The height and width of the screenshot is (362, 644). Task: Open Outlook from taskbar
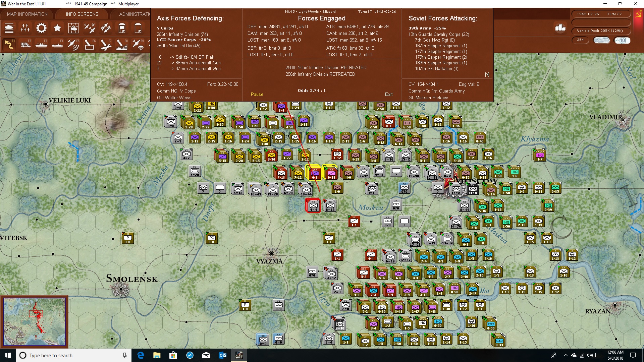coord(223,355)
